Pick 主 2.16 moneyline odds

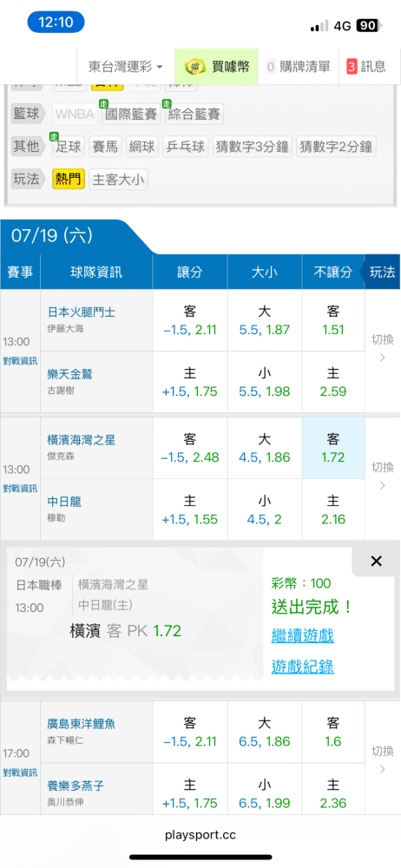(333, 510)
